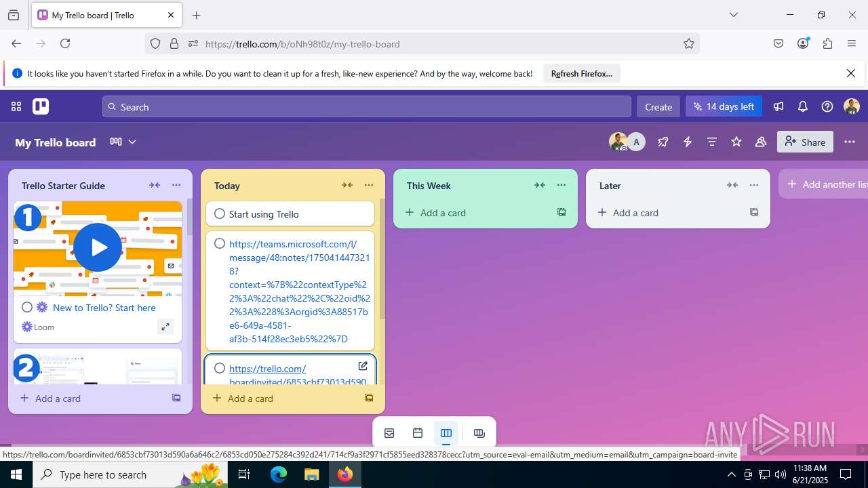
Task: Click Refresh Firefox button
Action: 582,73
